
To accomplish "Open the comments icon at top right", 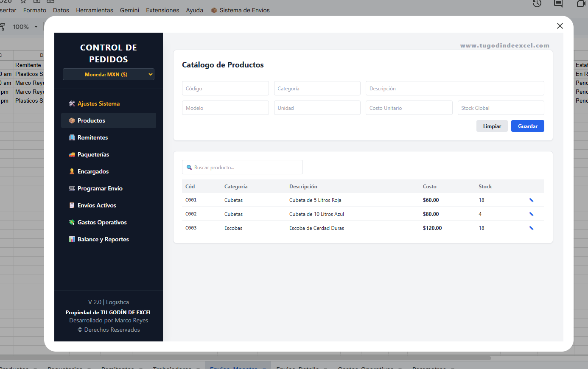I will point(558,3).
